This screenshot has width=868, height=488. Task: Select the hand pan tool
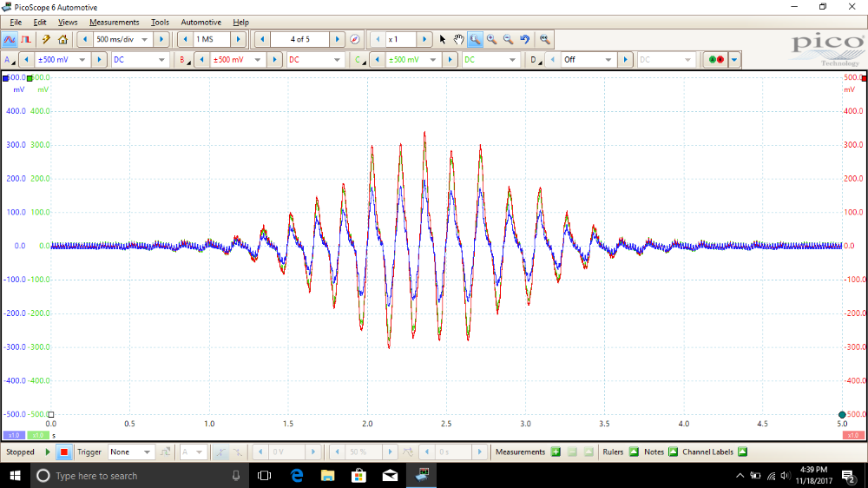pyautogui.click(x=458, y=39)
